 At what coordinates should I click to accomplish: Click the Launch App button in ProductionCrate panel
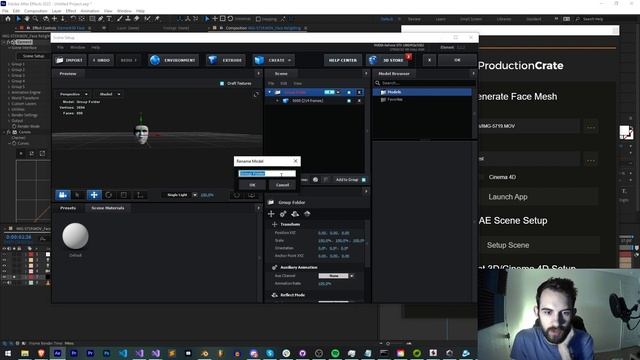538,197
